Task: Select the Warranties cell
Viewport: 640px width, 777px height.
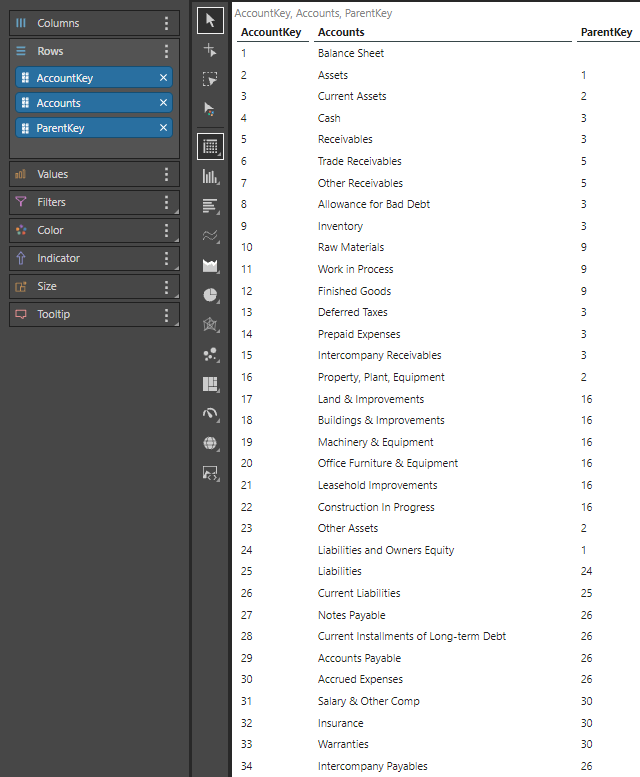Action: point(343,744)
